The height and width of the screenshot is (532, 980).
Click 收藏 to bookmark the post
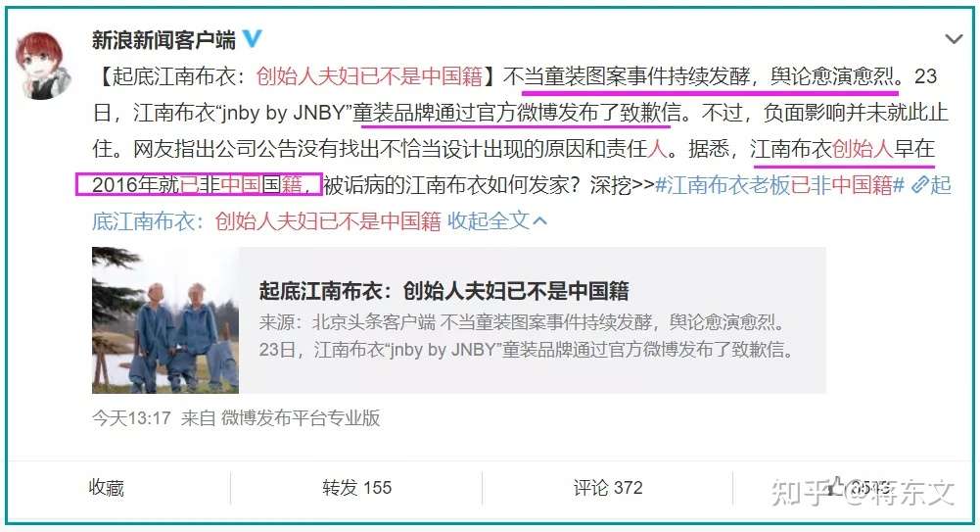[107, 488]
